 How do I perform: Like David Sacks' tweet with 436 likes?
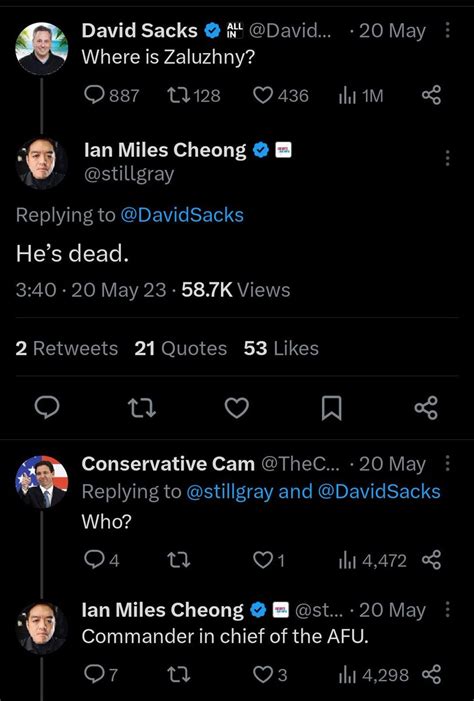280,96
